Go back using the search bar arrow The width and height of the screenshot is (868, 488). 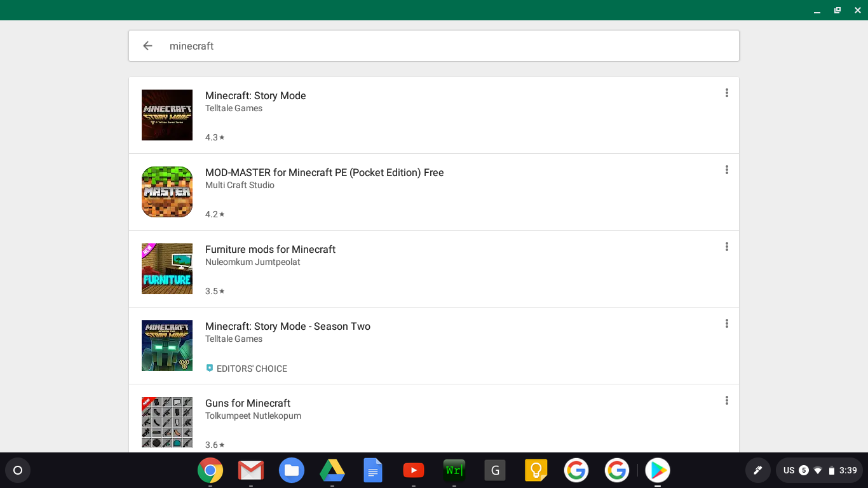pos(147,46)
